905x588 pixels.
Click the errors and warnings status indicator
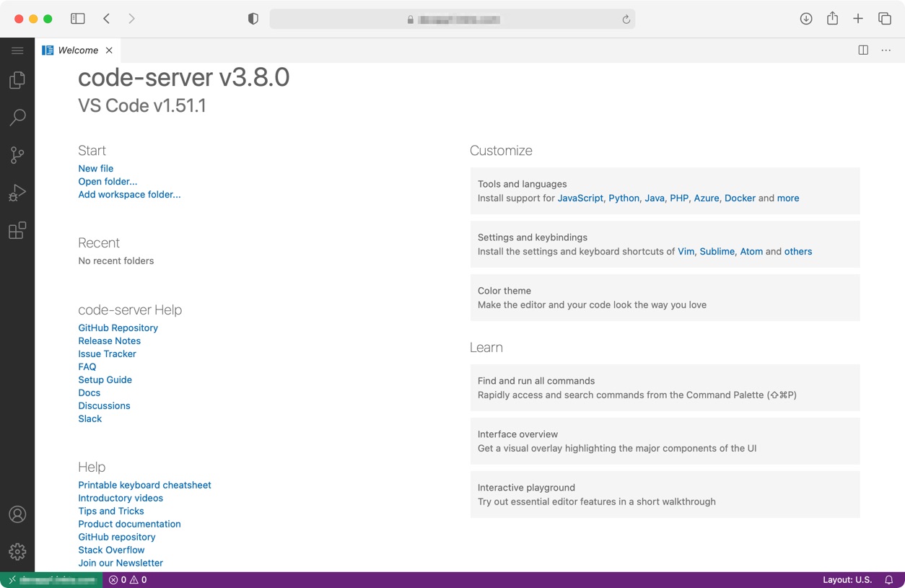pos(127,579)
